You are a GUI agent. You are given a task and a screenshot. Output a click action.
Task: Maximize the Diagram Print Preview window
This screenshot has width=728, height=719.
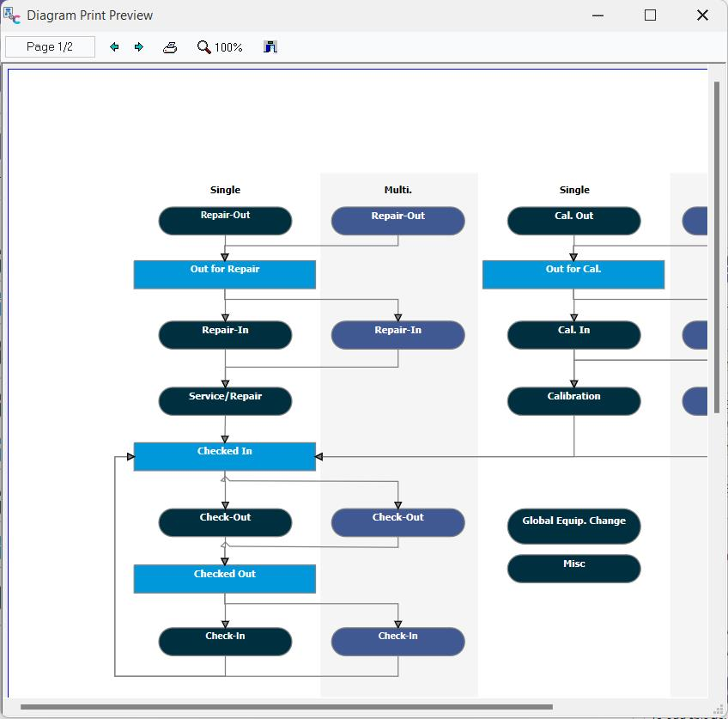click(650, 15)
